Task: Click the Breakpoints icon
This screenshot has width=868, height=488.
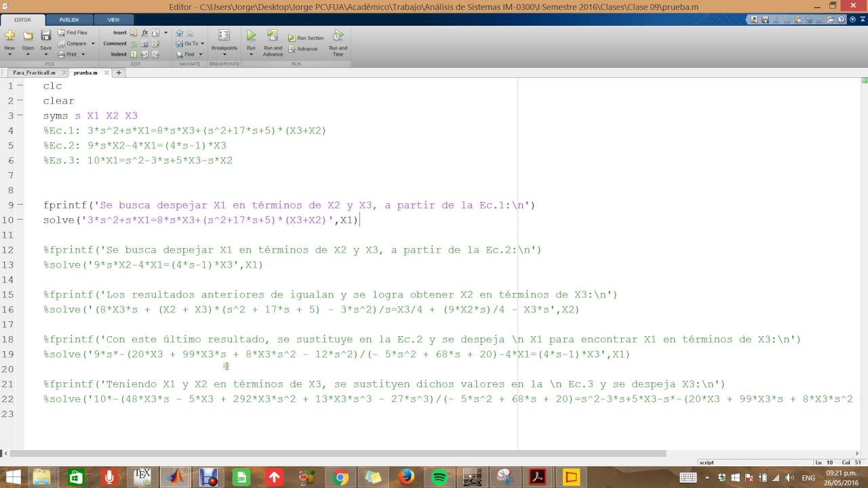Action: click(224, 36)
